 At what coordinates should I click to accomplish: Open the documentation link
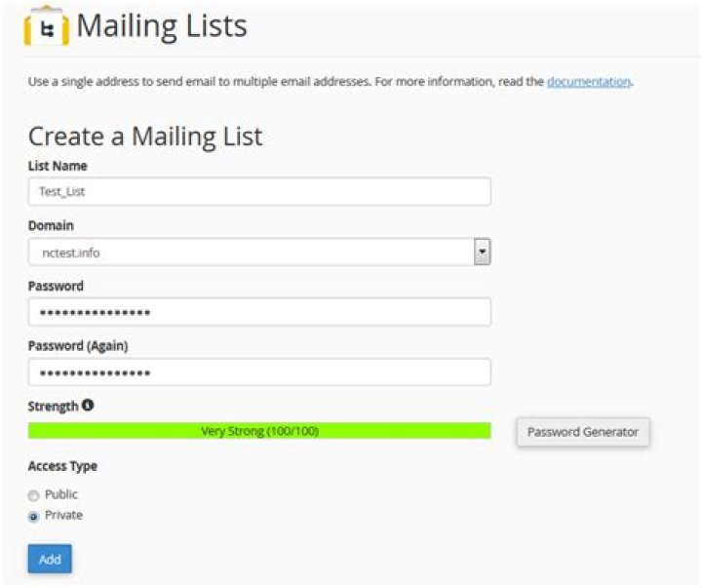pos(589,82)
